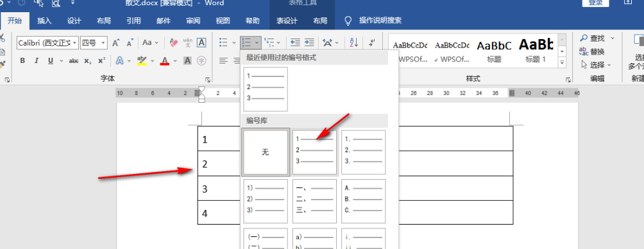The height and width of the screenshot is (249, 644).
Task: Choose the plain 1 2 3 numbering in 编号库
Action: coord(314,152)
